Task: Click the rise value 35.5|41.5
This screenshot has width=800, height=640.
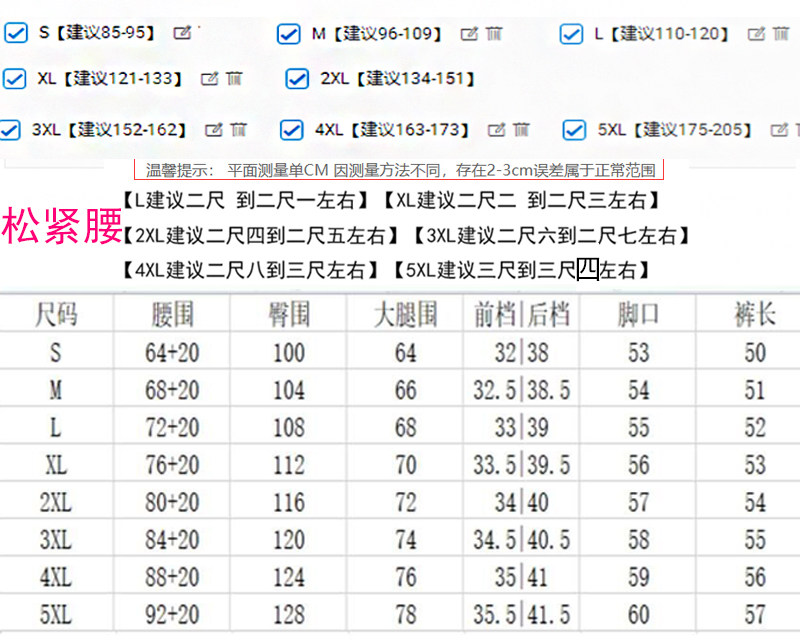Action: click(521, 615)
